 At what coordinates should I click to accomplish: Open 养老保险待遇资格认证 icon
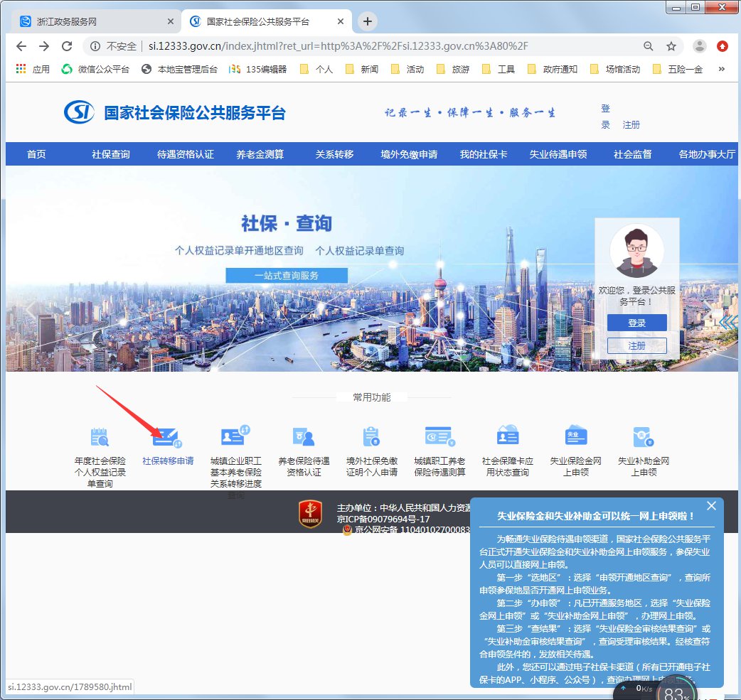tap(304, 437)
